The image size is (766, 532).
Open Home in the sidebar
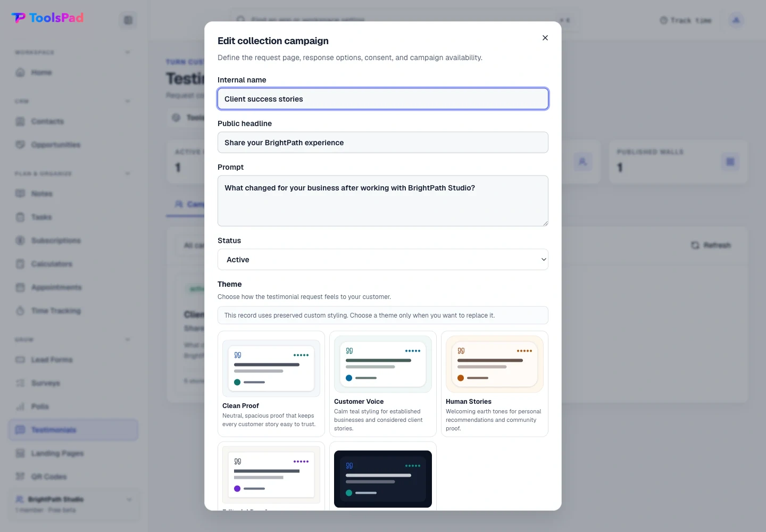[73, 72]
